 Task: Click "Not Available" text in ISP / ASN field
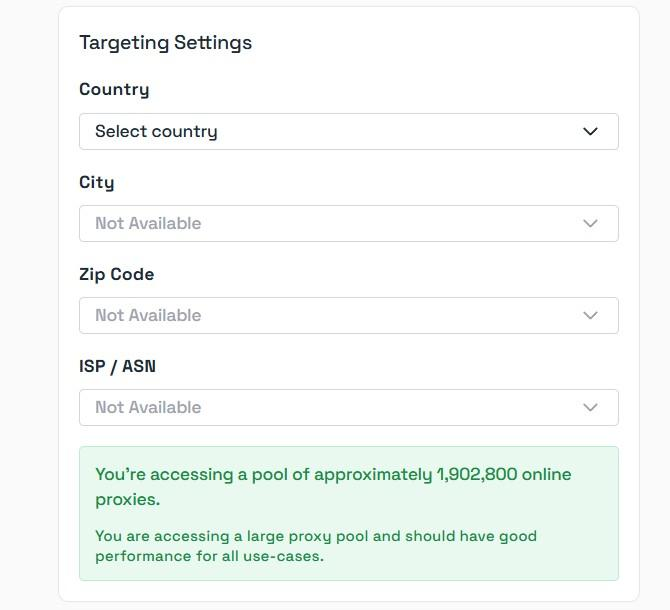tap(148, 407)
